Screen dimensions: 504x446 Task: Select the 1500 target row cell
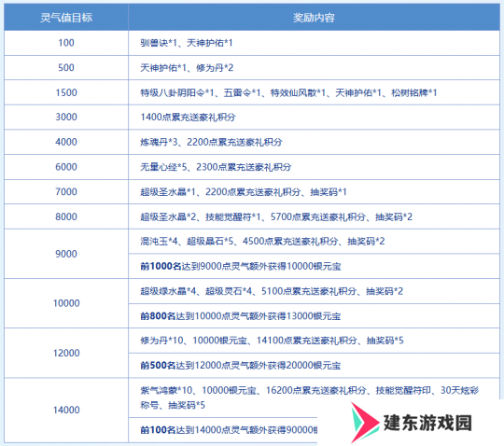66,92
